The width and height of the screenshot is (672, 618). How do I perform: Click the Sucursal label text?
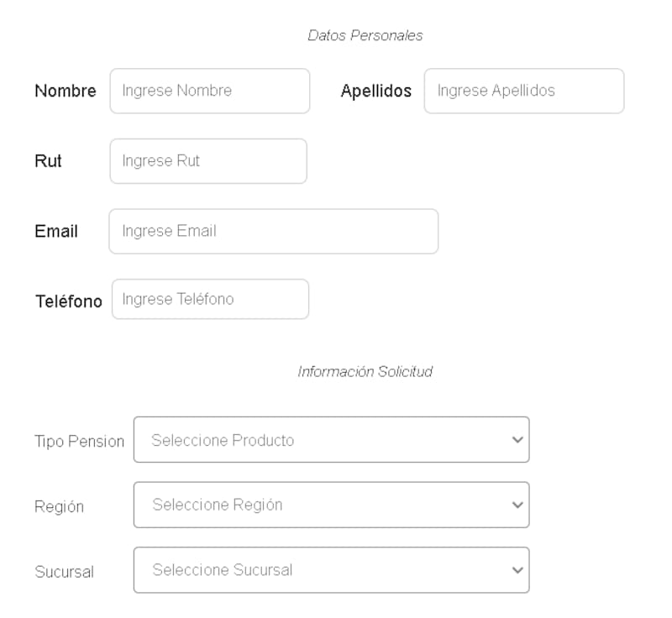(64, 573)
